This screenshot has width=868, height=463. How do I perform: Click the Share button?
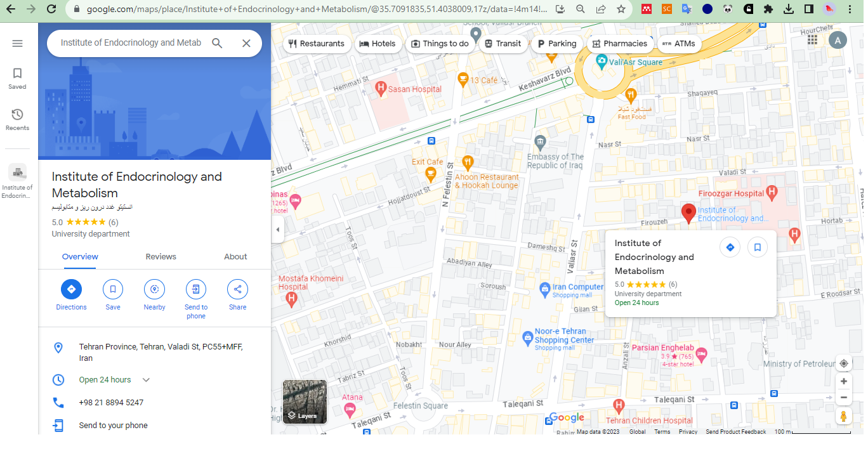point(238,289)
